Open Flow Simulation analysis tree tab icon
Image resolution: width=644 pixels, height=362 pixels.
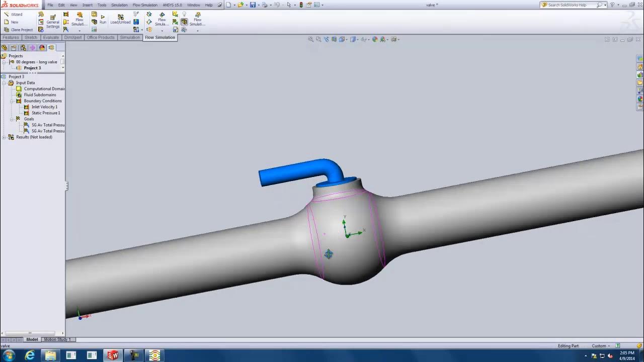pyautogui.click(x=51, y=48)
